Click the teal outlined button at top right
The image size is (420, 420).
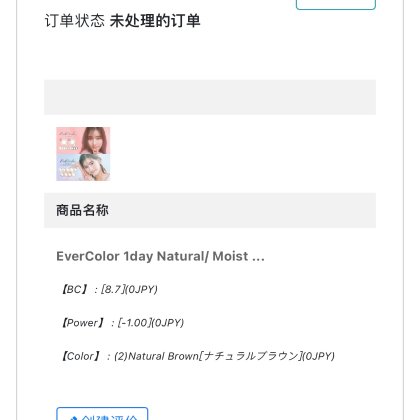coord(336,4)
